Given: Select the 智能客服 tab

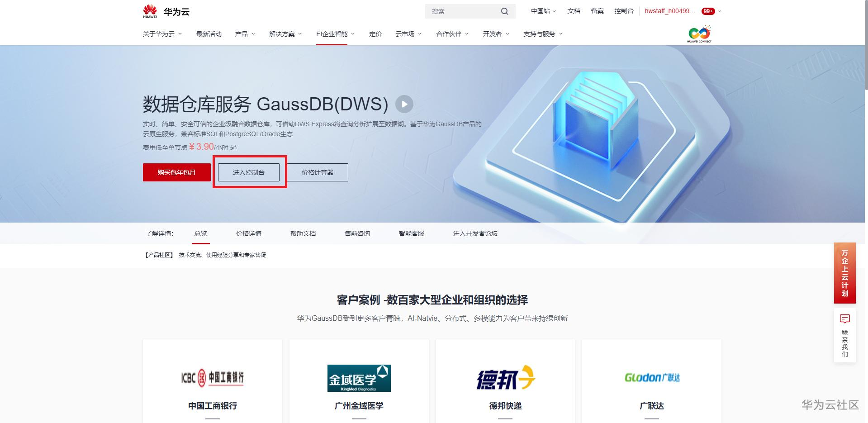Looking at the screenshot, I should pos(412,233).
